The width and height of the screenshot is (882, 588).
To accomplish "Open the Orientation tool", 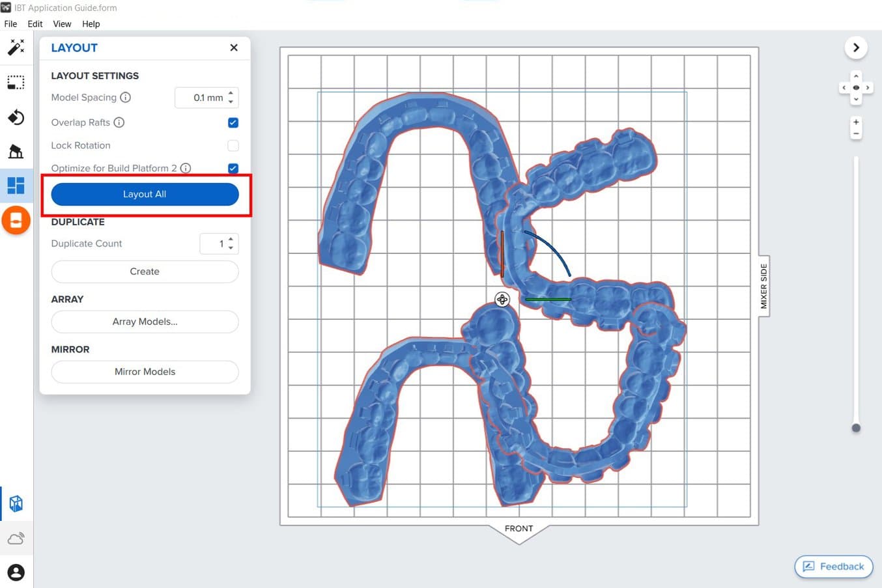I will pos(16,117).
